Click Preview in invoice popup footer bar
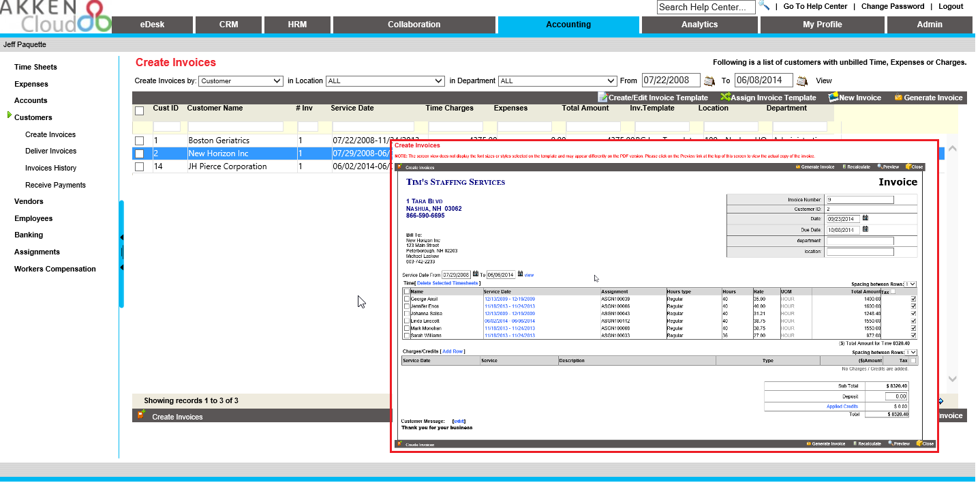The width and height of the screenshot is (980, 485). [899, 443]
